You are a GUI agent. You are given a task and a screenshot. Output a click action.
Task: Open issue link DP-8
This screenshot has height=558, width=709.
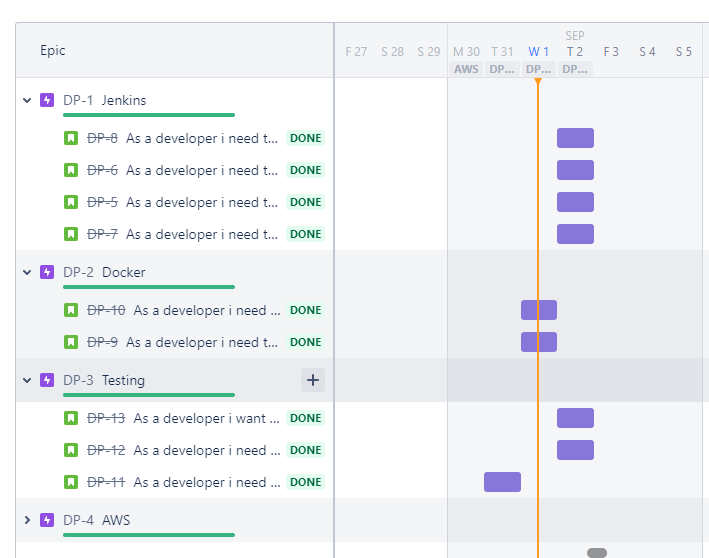pyautogui.click(x=102, y=138)
